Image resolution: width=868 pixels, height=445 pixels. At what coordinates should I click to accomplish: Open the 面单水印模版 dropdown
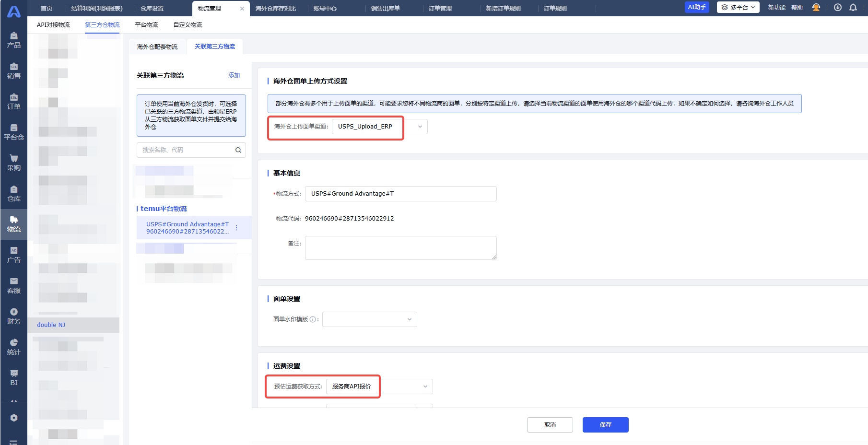(370, 319)
